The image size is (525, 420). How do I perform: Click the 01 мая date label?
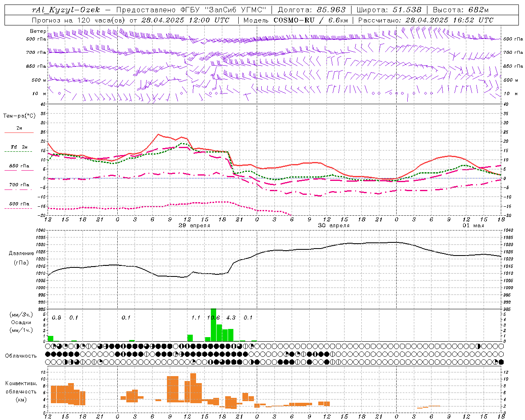click(x=473, y=226)
